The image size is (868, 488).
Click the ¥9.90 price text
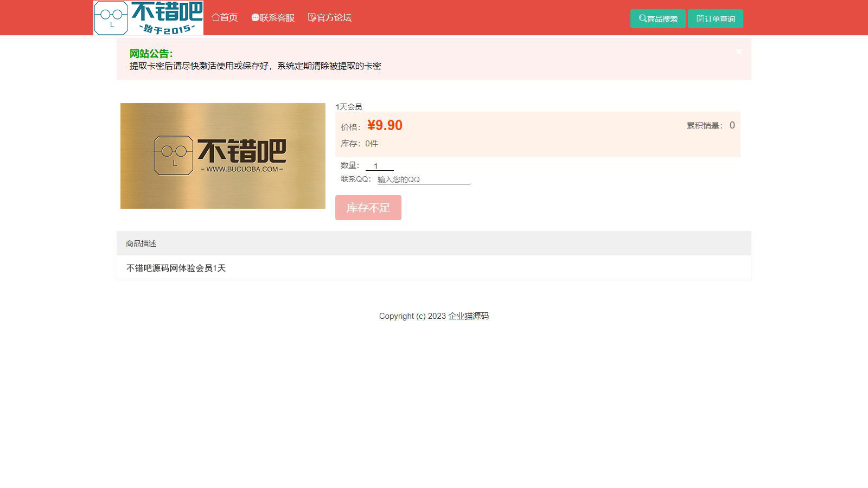pyautogui.click(x=385, y=125)
